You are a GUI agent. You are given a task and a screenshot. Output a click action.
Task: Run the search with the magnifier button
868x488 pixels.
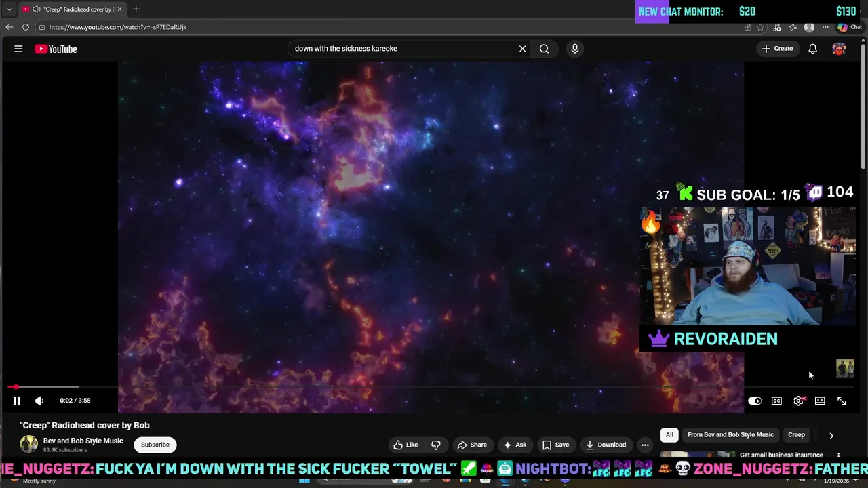click(544, 49)
